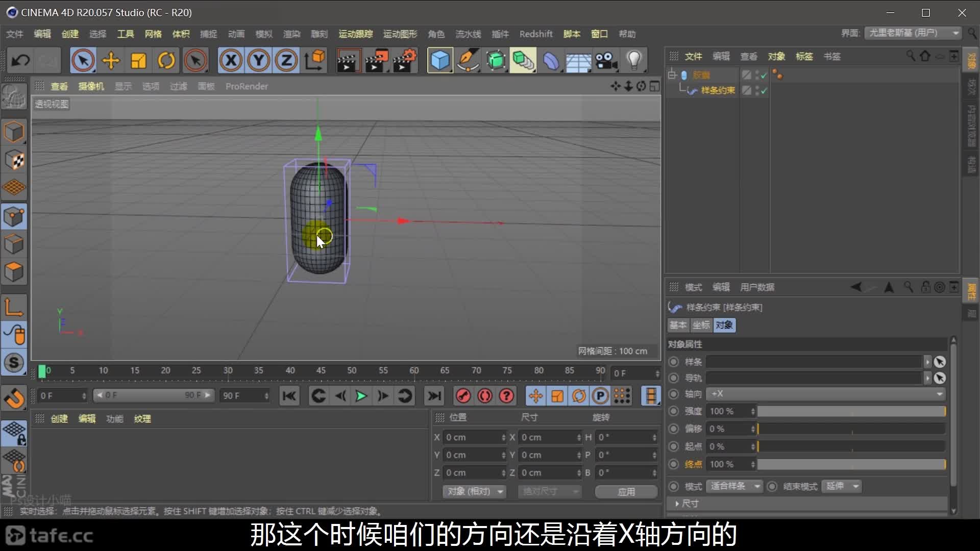
Task: Open the 创建 menu
Action: click(70, 34)
